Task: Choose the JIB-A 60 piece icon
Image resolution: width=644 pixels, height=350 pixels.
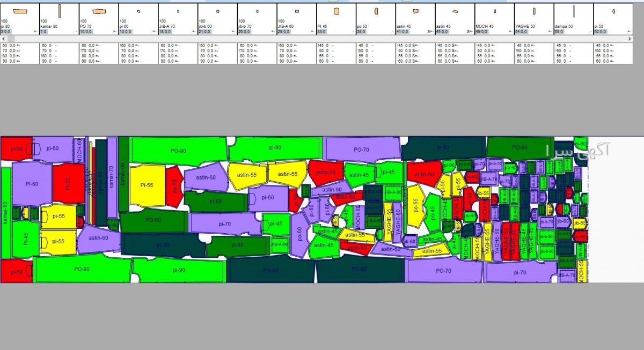Action: click(297, 11)
